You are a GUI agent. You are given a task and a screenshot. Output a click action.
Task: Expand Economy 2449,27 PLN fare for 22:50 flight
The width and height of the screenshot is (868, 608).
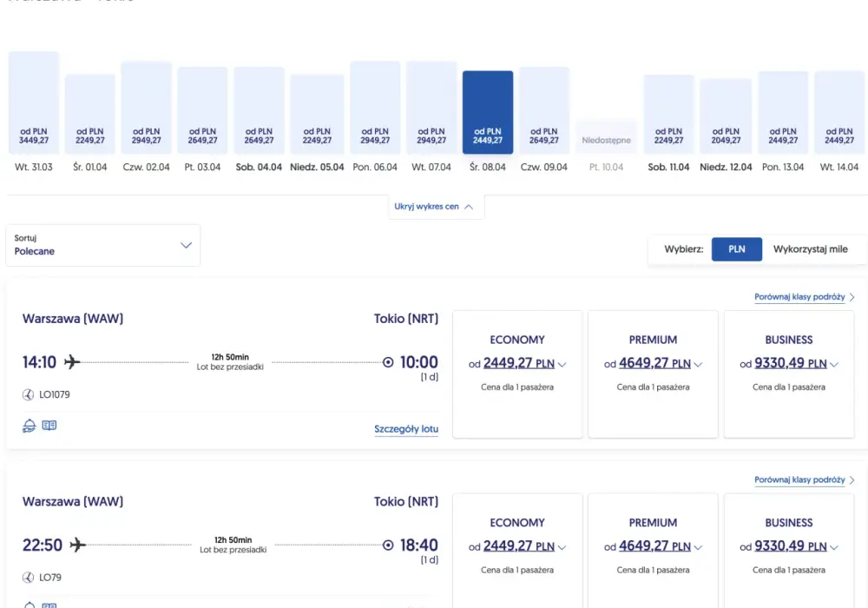[x=517, y=546]
